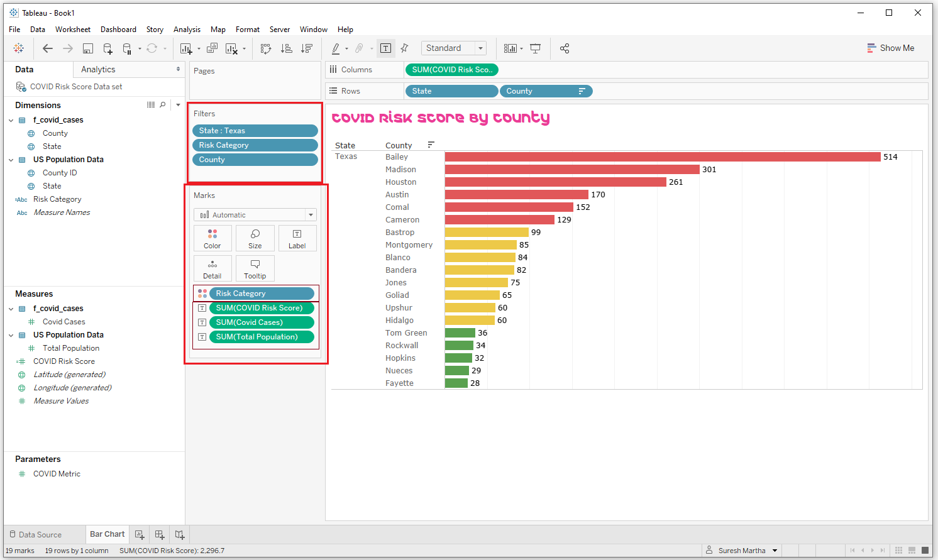Click the Clear Sheet toolbar icon

[231, 48]
